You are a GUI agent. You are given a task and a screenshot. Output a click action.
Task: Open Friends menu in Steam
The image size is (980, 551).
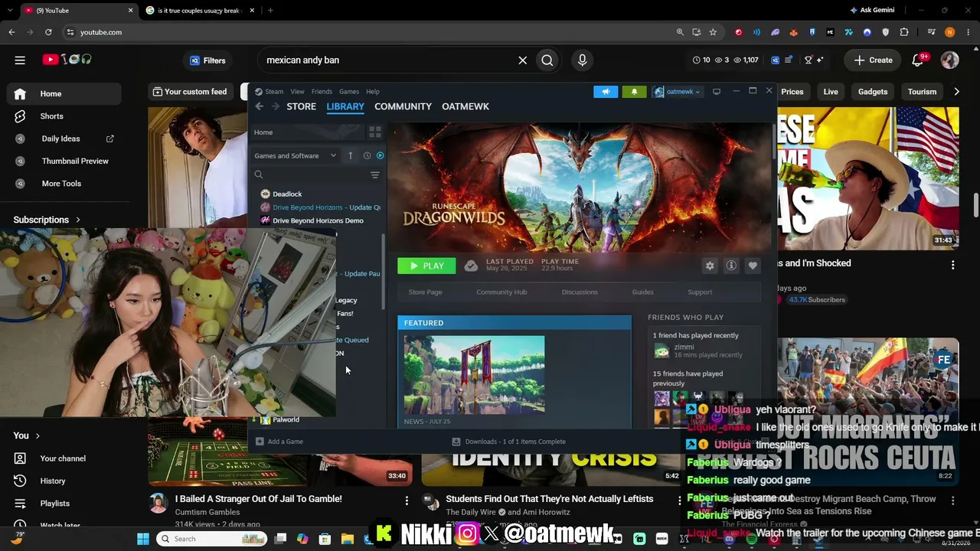(322, 92)
